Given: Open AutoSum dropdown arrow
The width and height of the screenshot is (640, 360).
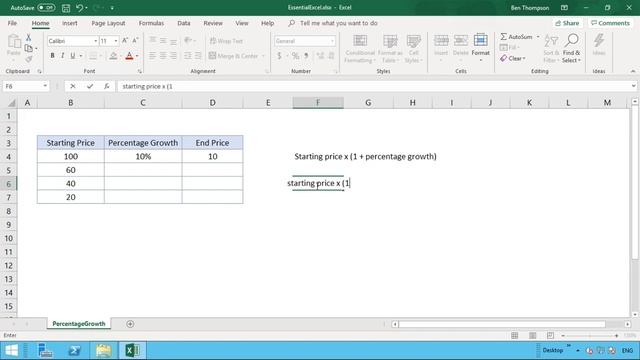Looking at the screenshot, I should [538, 37].
